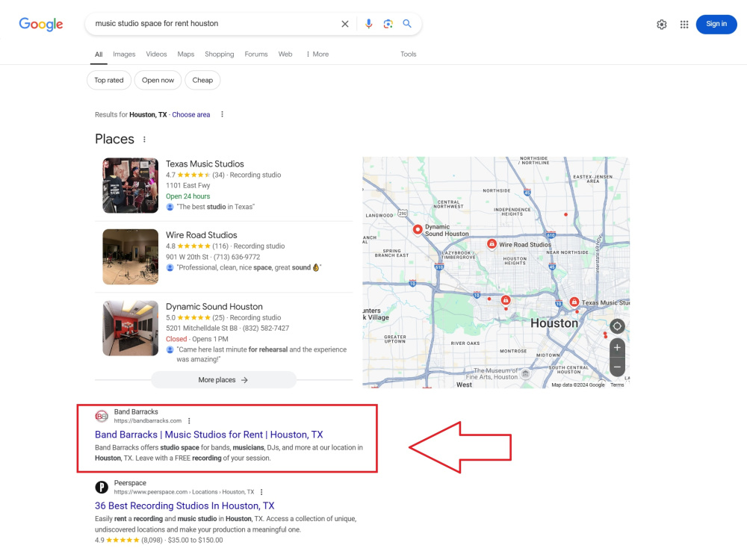Image resolution: width=747 pixels, height=560 pixels.
Task: Click the Band Barracks site favicon
Action: pos(102,416)
